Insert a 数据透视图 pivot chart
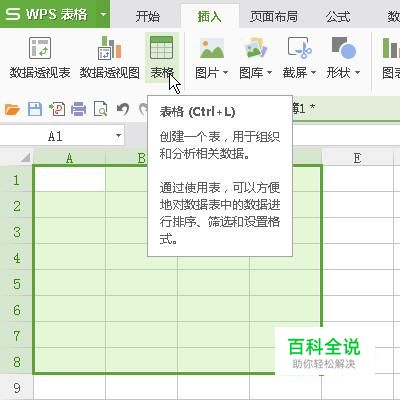This screenshot has height=400, width=400. point(110,58)
